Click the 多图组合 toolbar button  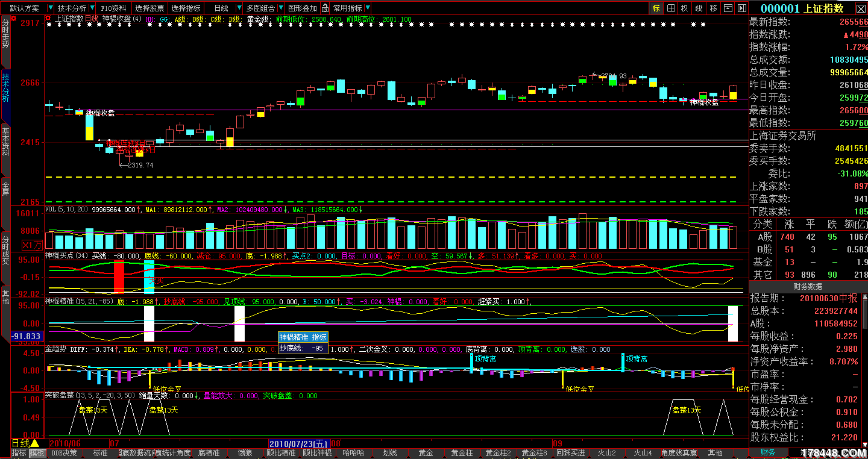(260, 8)
